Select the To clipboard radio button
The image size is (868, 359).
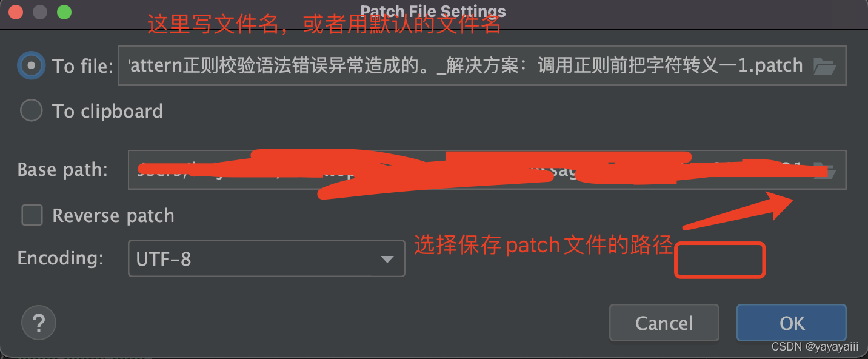[x=31, y=111]
